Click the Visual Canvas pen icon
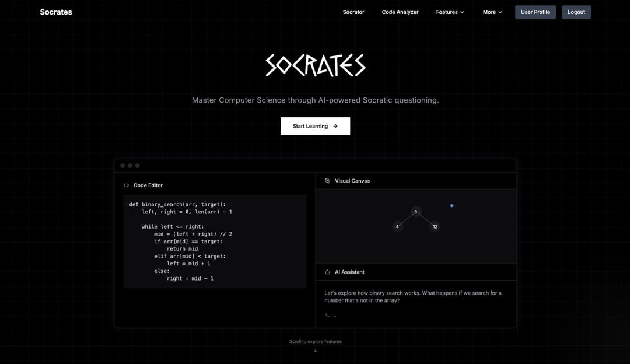 tap(328, 181)
